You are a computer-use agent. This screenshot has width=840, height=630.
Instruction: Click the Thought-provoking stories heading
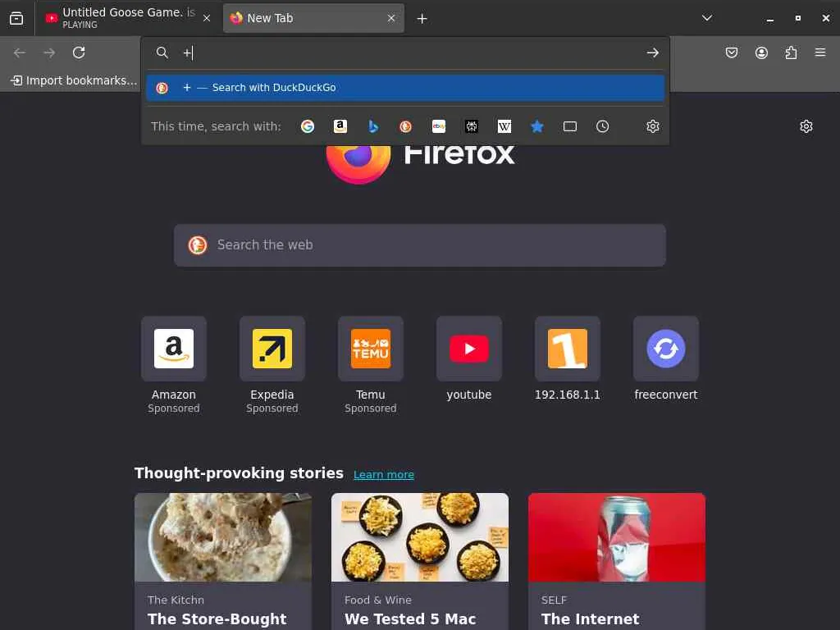(239, 473)
